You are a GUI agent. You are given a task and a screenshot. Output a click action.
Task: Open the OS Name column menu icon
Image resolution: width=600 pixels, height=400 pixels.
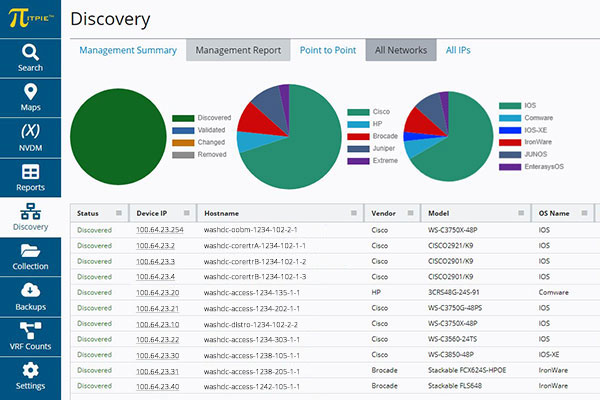(584, 213)
